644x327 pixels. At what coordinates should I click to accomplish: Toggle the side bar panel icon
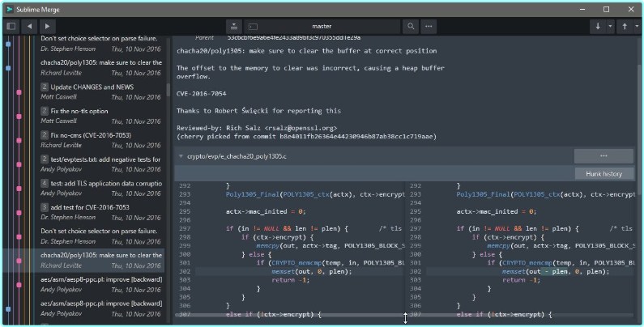pyautogui.click(x=11, y=26)
